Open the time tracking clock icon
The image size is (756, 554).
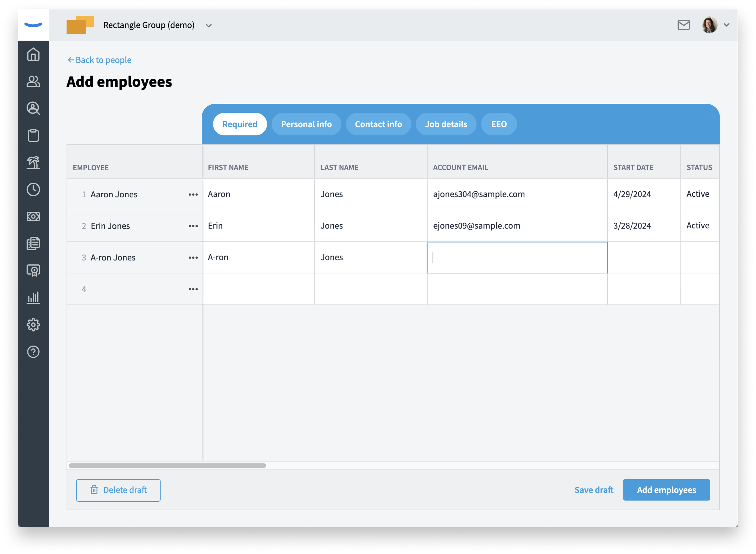click(x=33, y=190)
